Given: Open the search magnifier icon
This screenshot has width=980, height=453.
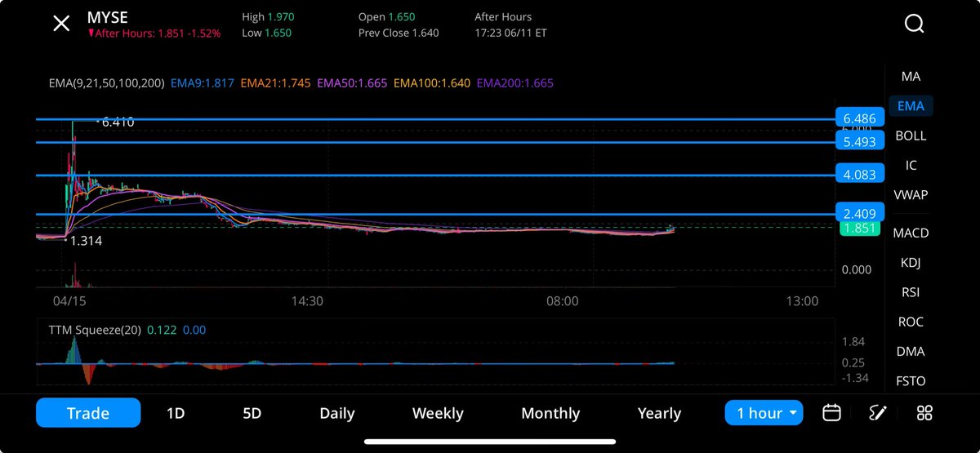Looking at the screenshot, I should pyautogui.click(x=914, y=24).
